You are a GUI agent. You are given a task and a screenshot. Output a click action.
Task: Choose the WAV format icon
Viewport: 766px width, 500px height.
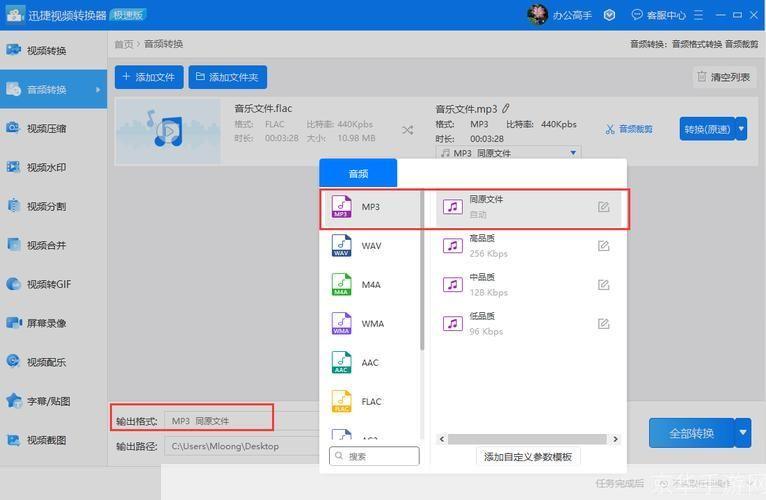(341, 245)
